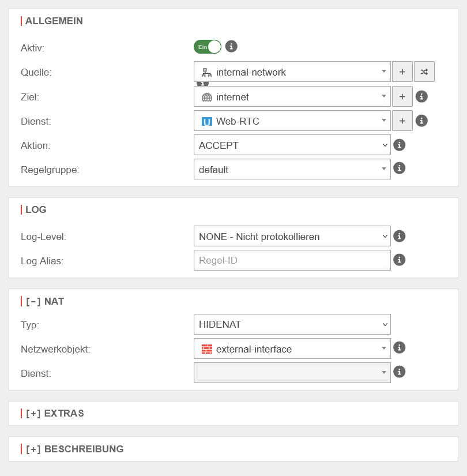Click info icon beside Log-Level
467x476 pixels.
click(x=399, y=236)
